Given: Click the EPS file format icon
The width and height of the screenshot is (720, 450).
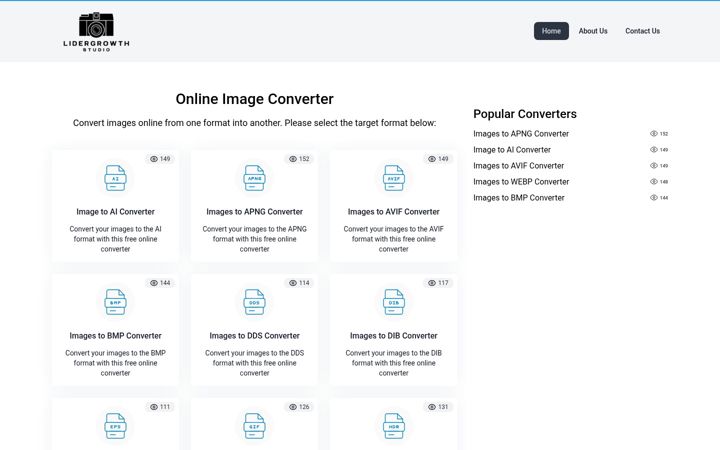Looking at the screenshot, I should click(115, 426).
